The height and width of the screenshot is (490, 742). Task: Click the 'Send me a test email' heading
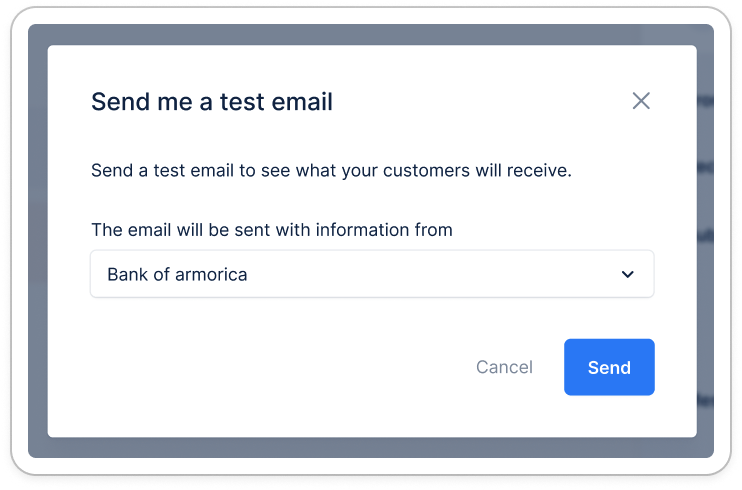pyautogui.click(x=212, y=102)
